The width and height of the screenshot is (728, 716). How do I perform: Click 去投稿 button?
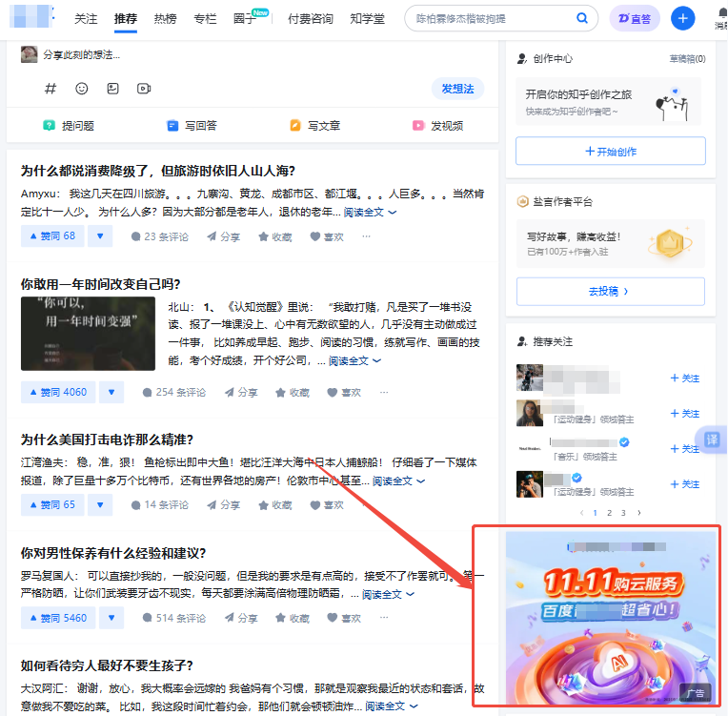pyautogui.click(x=611, y=292)
